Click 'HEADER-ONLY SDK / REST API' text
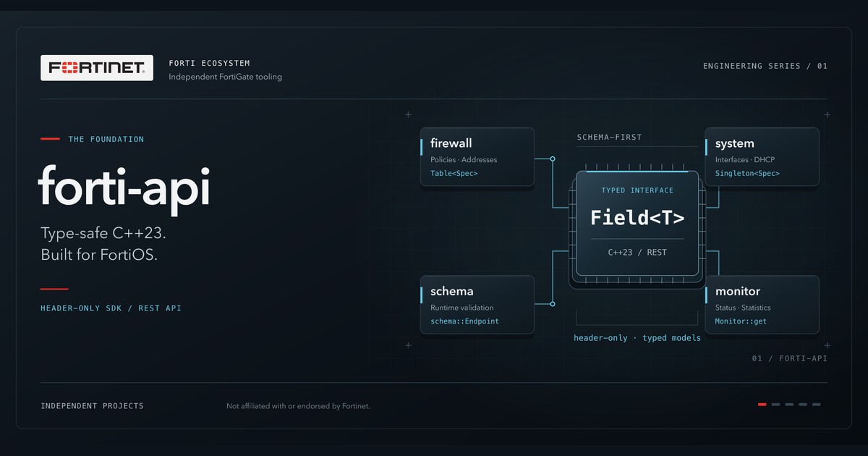This screenshot has width=868, height=456. pyautogui.click(x=111, y=308)
